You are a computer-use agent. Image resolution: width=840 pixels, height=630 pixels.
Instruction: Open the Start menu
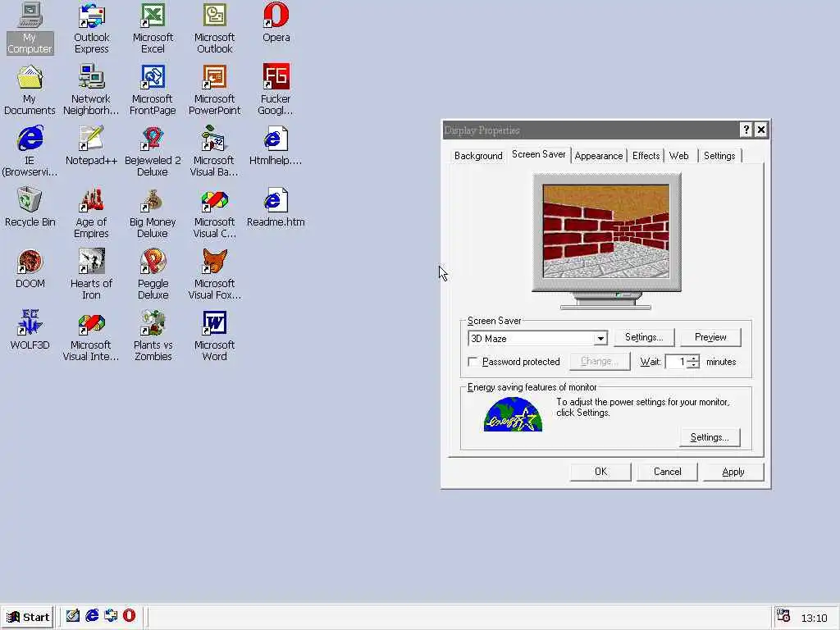[x=28, y=617]
